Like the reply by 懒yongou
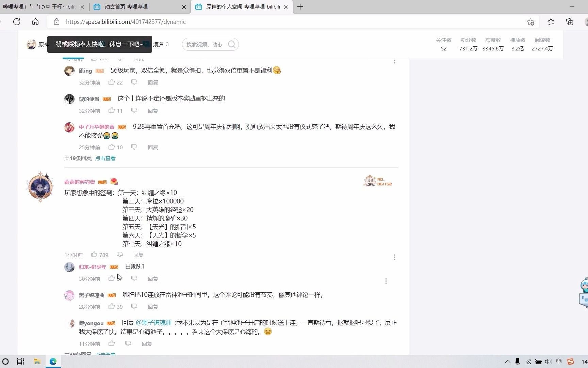This screenshot has height=368, width=588. (x=112, y=343)
